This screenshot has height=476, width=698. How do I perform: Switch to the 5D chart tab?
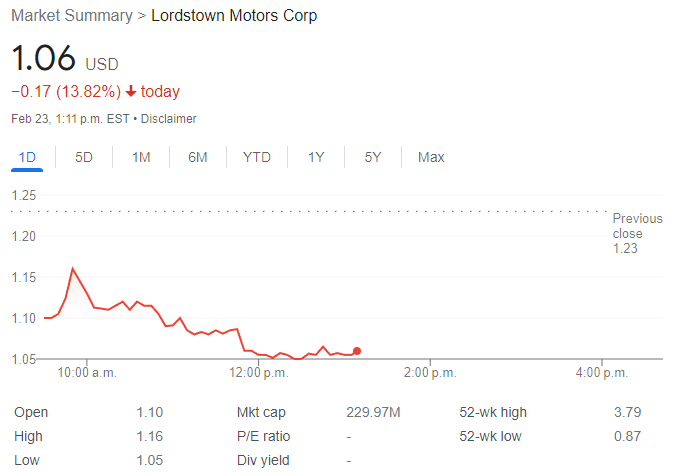[x=84, y=157]
